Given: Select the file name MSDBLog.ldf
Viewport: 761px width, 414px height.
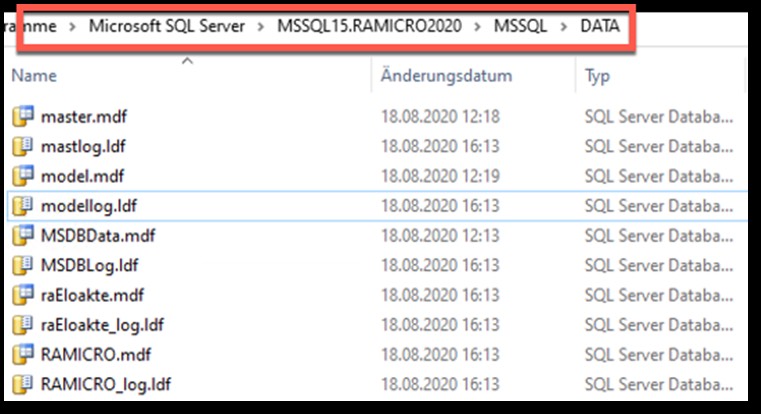Looking at the screenshot, I should [x=89, y=265].
